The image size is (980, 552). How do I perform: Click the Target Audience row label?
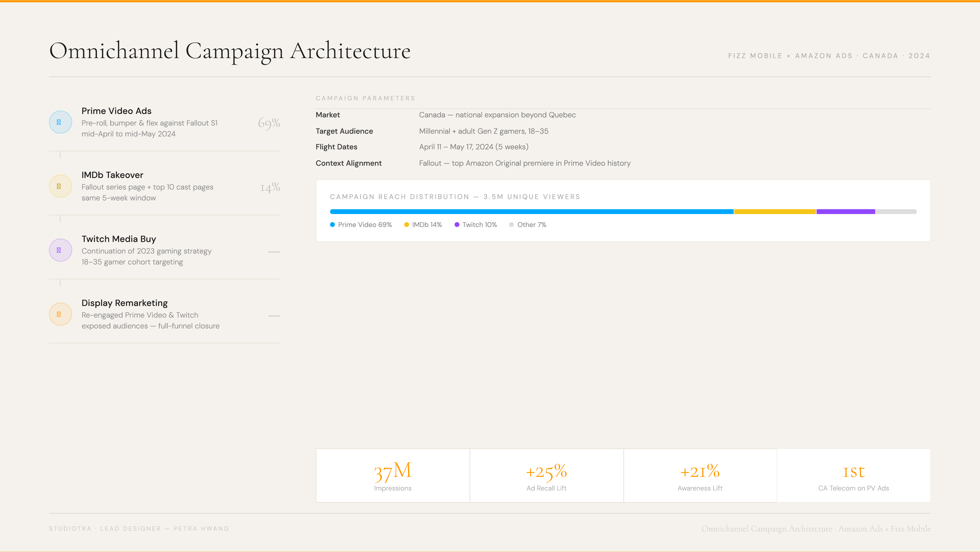click(x=344, y=131)
